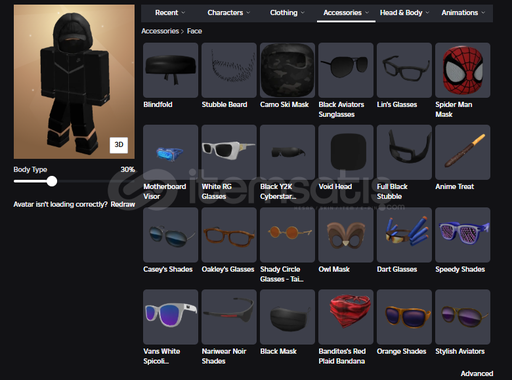
Task: Select Black Y2K Cyberstar glasses
Action: [x=287, y=152]
